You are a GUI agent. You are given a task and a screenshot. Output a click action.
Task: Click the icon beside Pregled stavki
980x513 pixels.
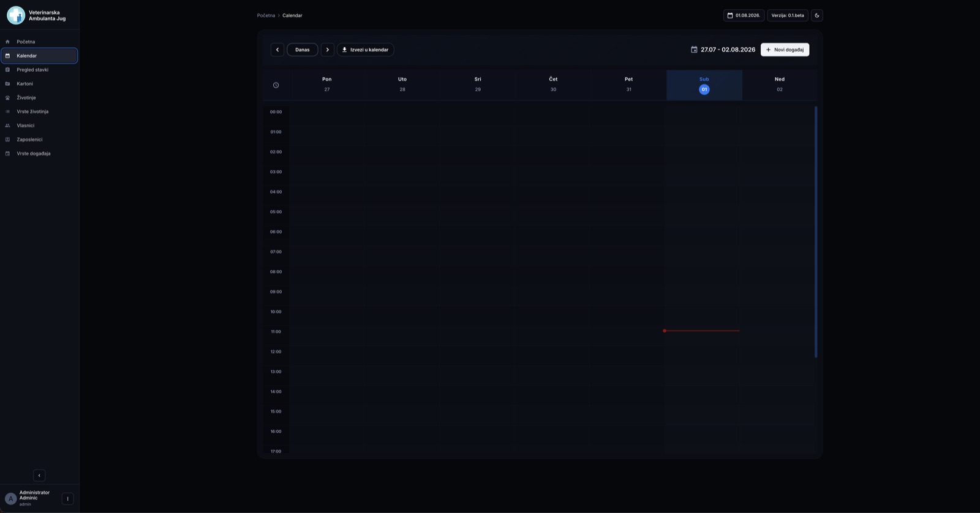tap(7, 70)
